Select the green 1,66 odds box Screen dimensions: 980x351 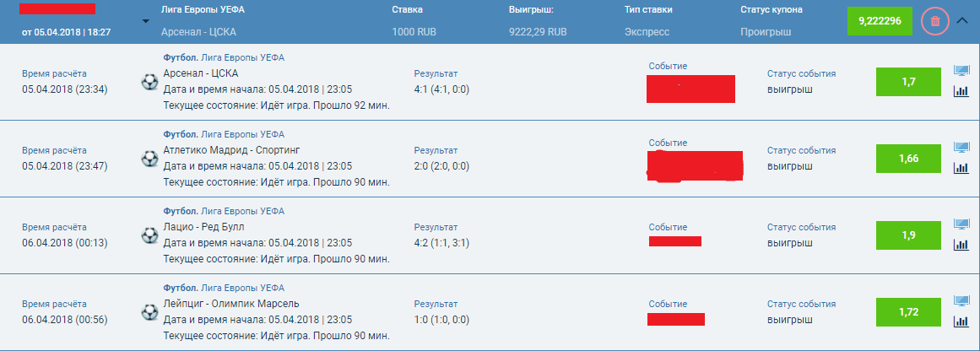click(908, 158)
